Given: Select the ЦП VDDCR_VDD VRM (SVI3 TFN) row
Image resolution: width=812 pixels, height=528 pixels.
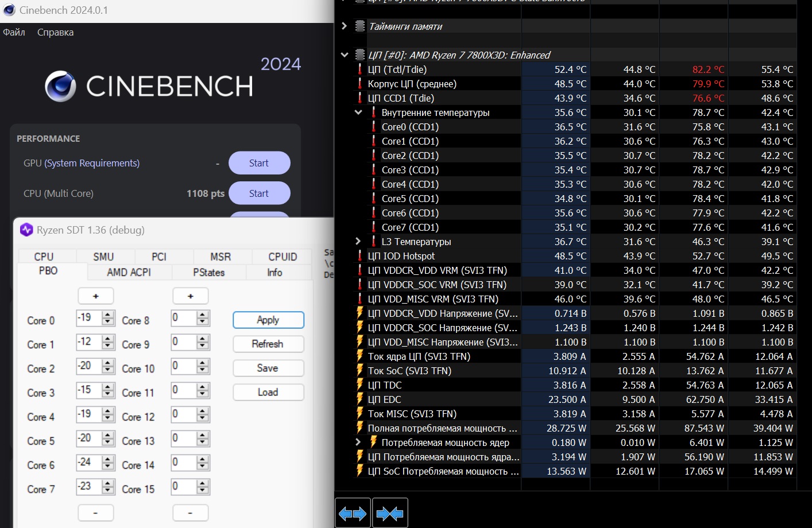Looking at the screenshot, I should [574, 270].
